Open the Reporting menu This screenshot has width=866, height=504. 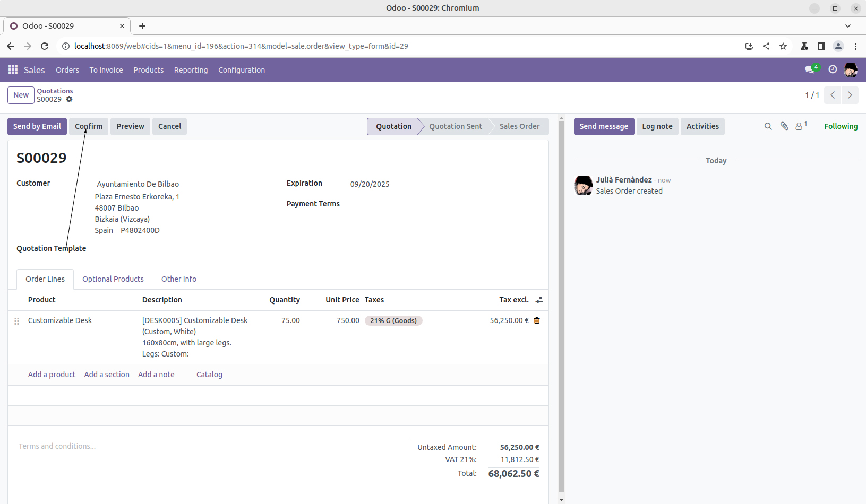(191, 70)
